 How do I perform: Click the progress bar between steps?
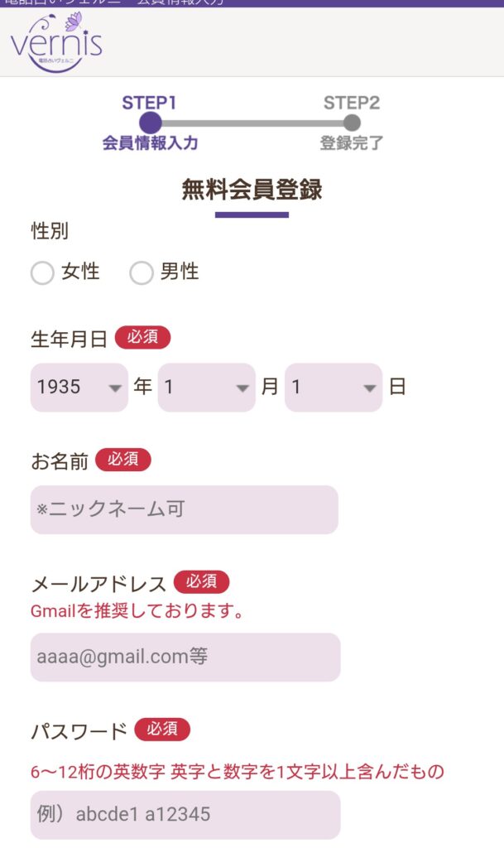click(251, 123)
